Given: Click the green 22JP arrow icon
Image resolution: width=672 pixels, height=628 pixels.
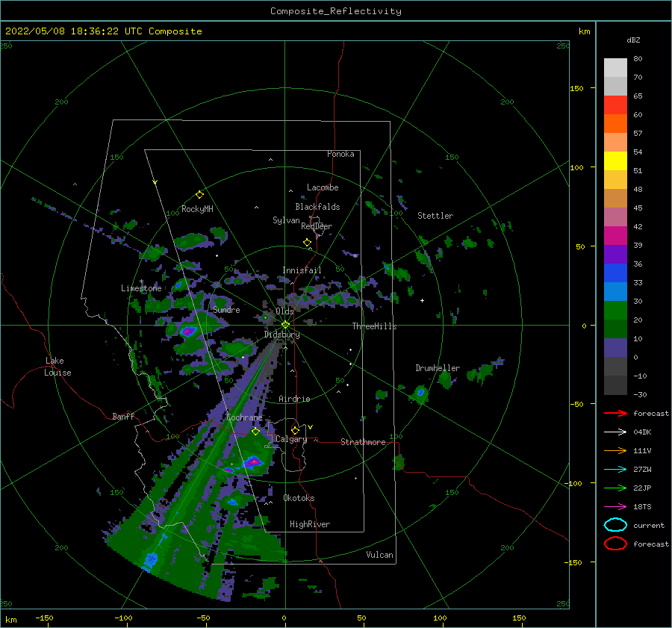Looking at the screenshot, I should 615,488.
